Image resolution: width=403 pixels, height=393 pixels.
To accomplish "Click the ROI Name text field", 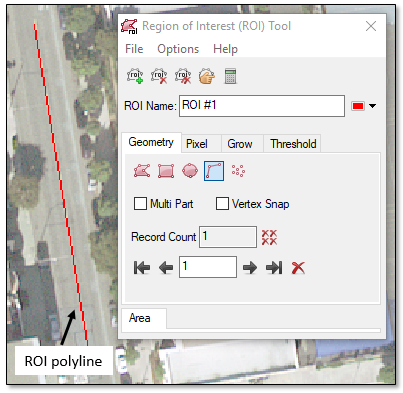I will point(262,106).
